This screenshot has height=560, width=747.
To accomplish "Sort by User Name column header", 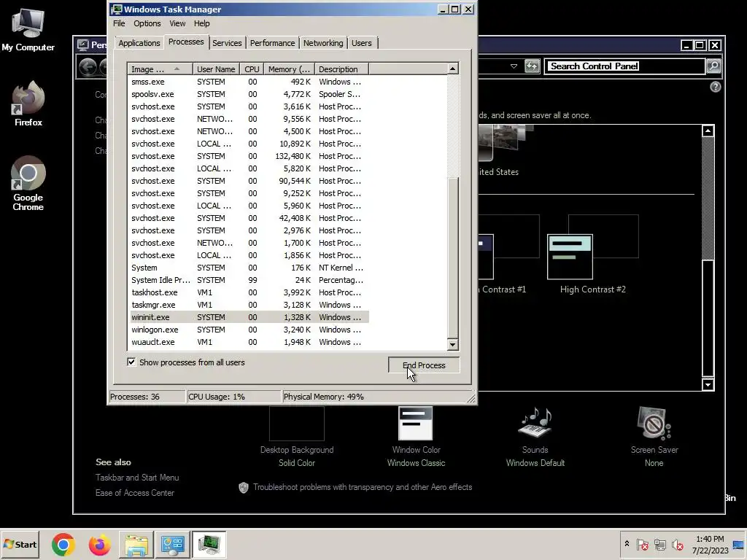I will click(216, 69).
